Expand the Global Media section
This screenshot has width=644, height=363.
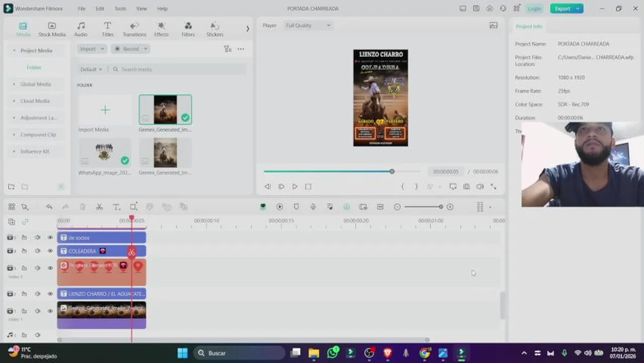click(x=14, y=84)
